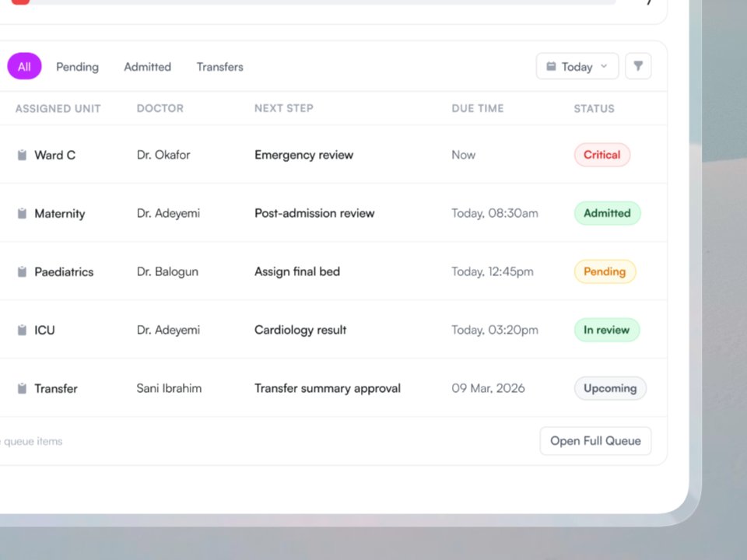
Task: Open the Today date dropdown
Action: 577,66
